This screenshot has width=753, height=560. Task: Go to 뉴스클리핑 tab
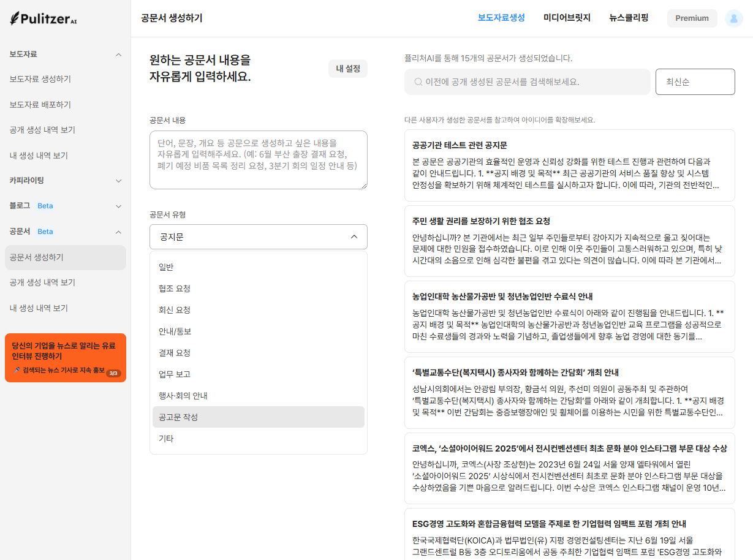[629, 18]
